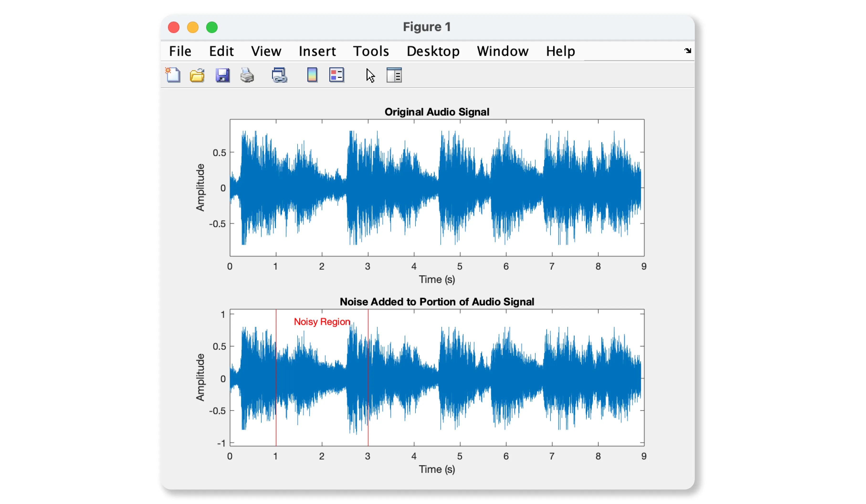
Task: Click the Print Figure icon
Action: [x=247, y=75]
